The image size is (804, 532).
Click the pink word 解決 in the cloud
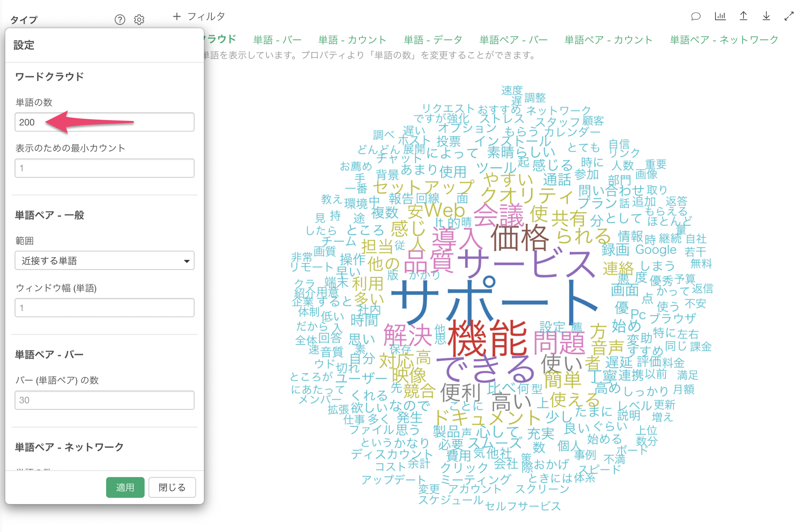coord(408,336)
